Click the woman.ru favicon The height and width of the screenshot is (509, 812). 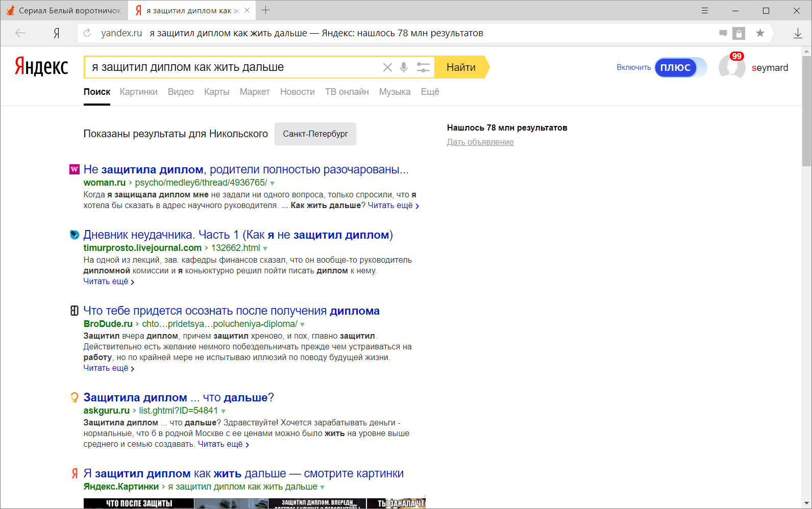[x=75, y=169]
